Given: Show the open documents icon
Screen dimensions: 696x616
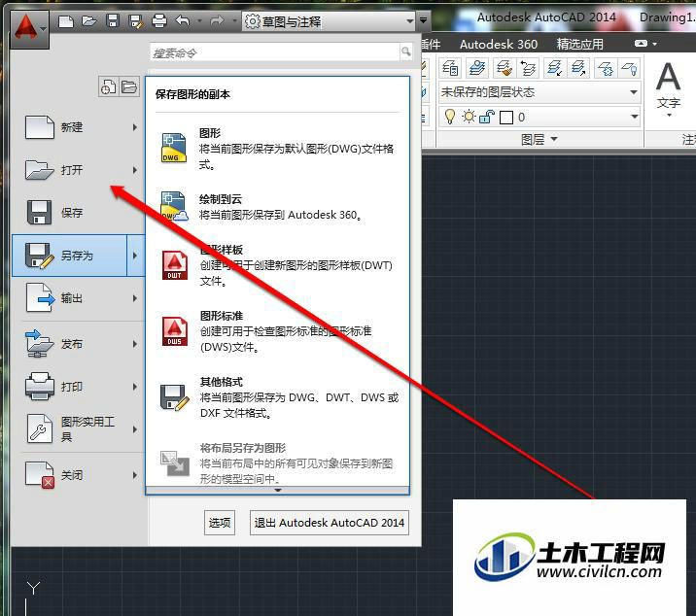Looking at the screenshot, I should (129, 86).
